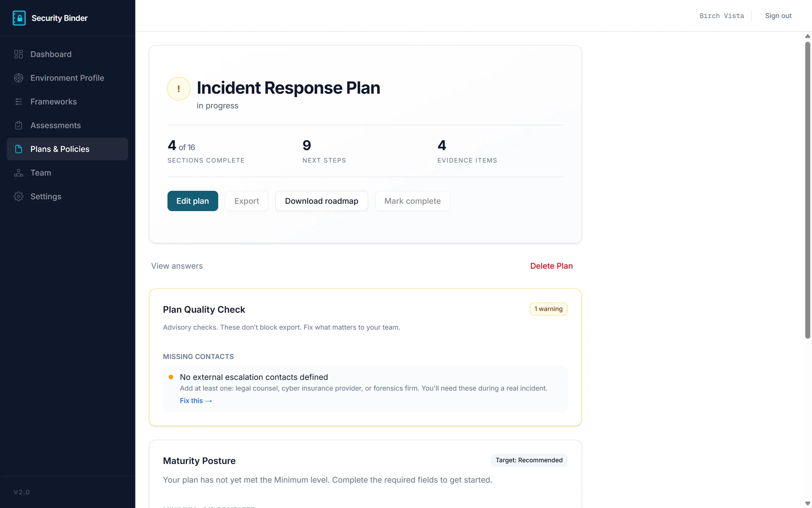Click the Settings gear icon

pos(18,196)
